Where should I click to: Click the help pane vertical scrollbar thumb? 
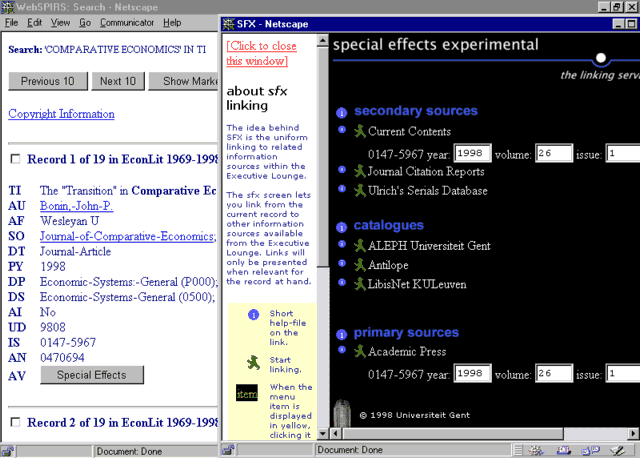(x=323, y=157)
